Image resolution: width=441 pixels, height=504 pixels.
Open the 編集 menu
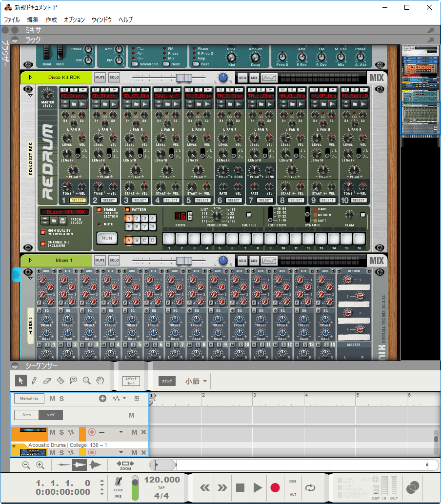(33, 20)
